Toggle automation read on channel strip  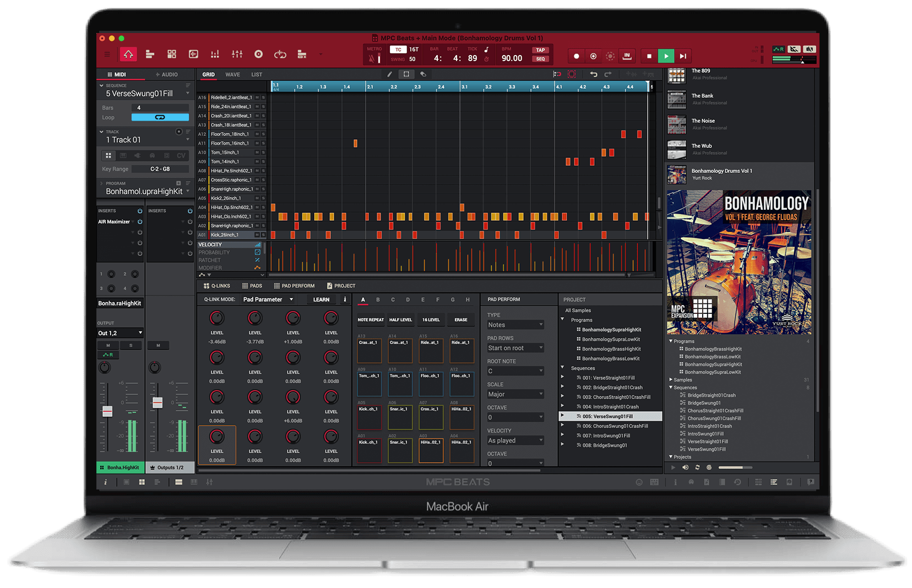[108, 355]
